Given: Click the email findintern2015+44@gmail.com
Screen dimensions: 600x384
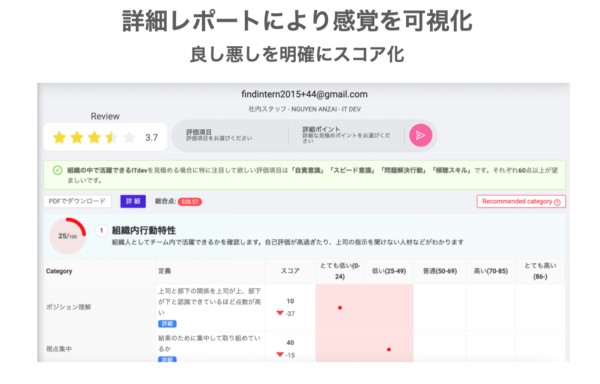Looking at the screenshot, I should tap(304, 94).
